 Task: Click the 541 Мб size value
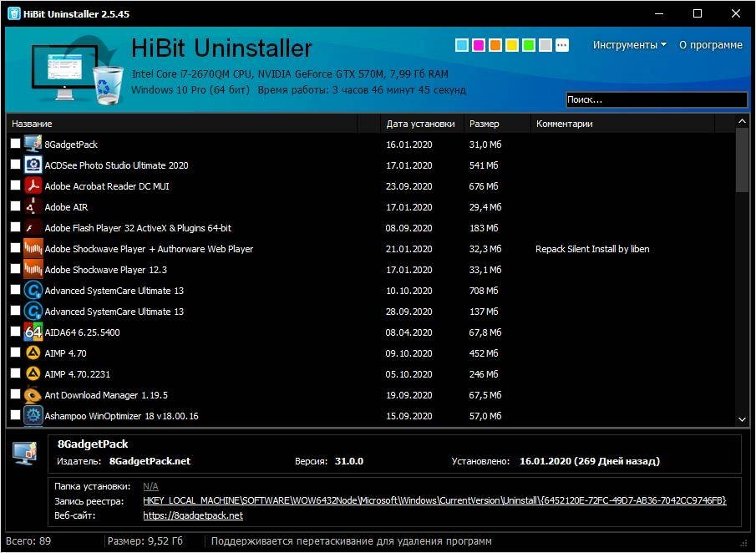[x=484, y=165]
